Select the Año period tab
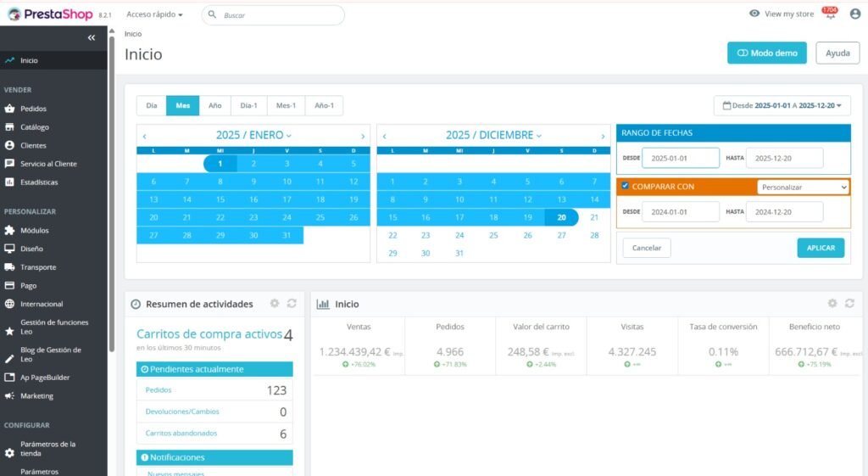Screen dimensions: 868x476 (x=215, y=105)
